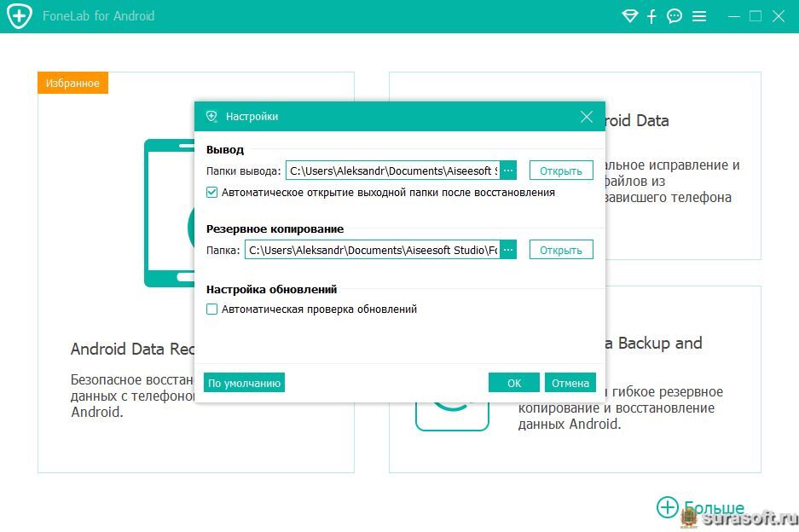Browse backup folder with the ellipsis button
Viewport: 799px width, 532px height.
click(508, 250)
